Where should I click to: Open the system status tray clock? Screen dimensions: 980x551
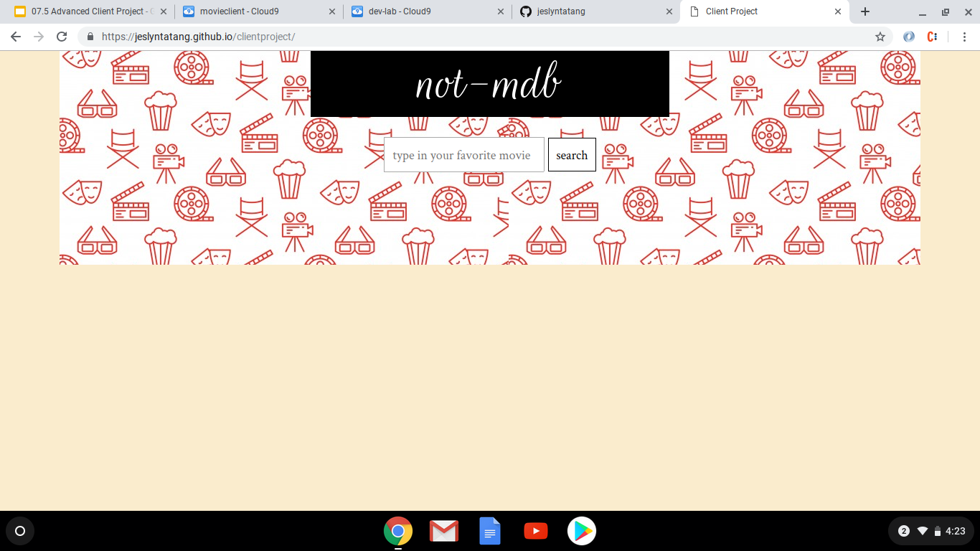955,531
